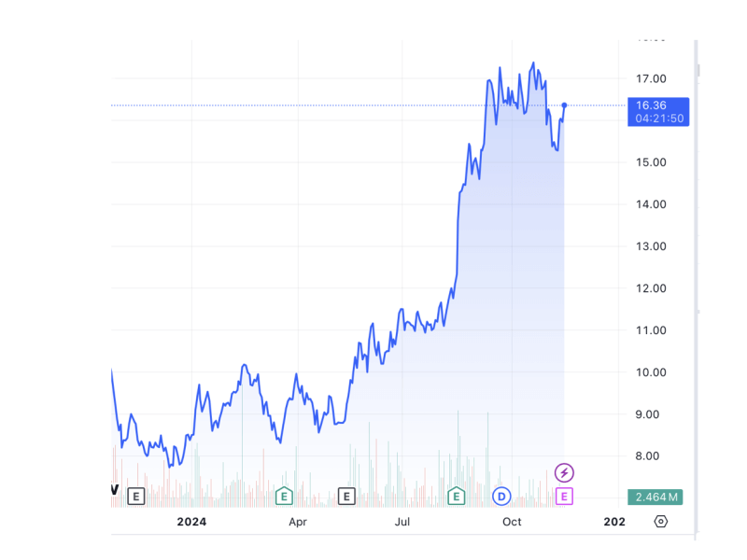
Task: Select the earnings E marker near October
Action: click(x=457, y=496)
